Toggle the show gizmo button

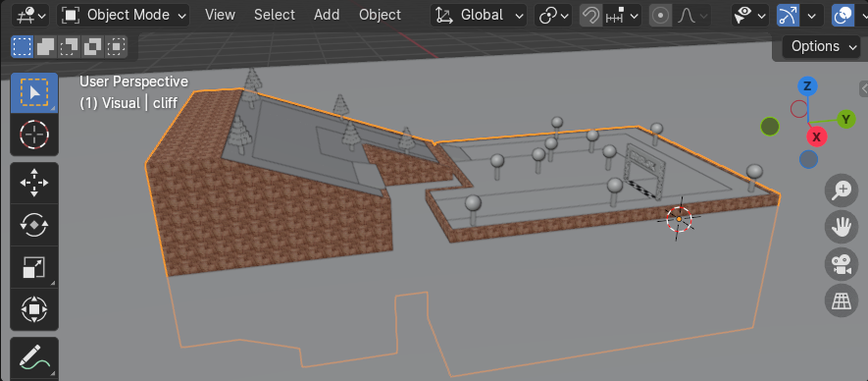tap(788, 15)
